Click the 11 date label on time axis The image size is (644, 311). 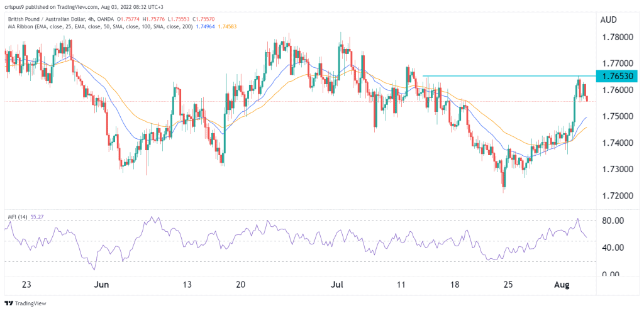(x=401, y=285)
